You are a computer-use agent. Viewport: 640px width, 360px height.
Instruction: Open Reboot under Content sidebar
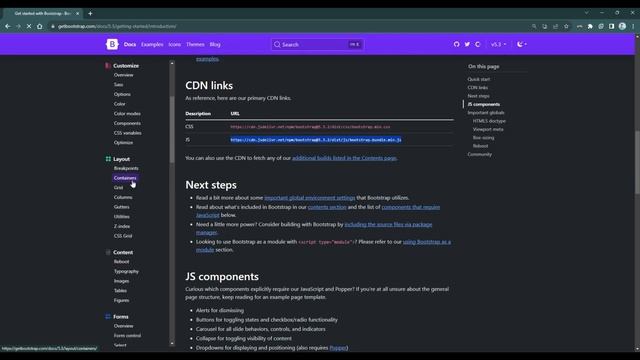(x=122, y=262)
